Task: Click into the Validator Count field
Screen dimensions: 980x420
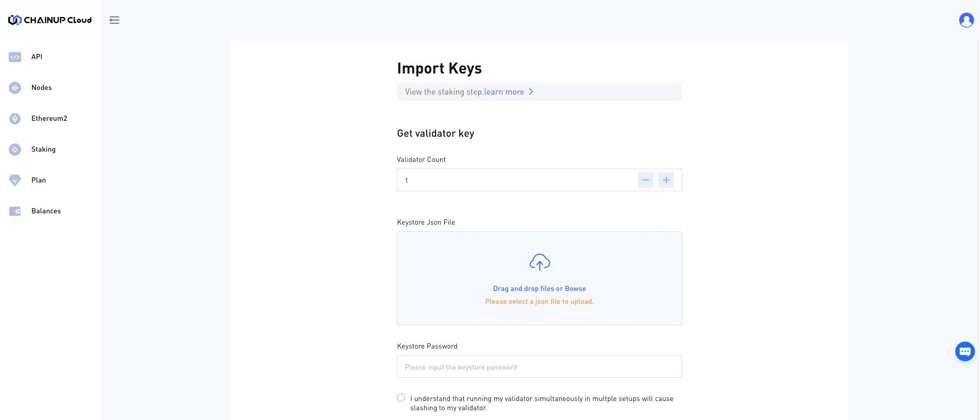Action: (x=514, y=180)
